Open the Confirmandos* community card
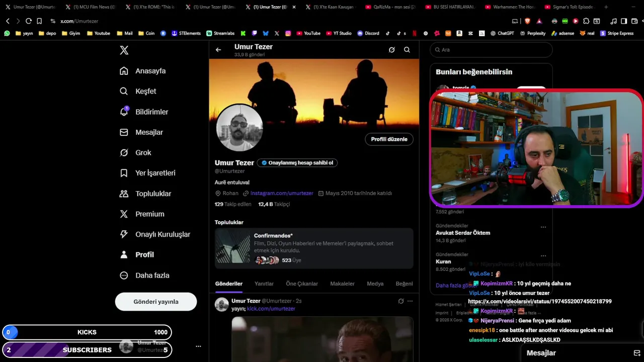The width and height of the screenshot is (644, 362). pyautogui.click(x=314, y=248)
